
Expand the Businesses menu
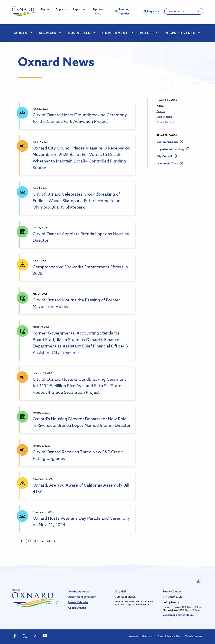pyautogui.click(x=82, y=33)
